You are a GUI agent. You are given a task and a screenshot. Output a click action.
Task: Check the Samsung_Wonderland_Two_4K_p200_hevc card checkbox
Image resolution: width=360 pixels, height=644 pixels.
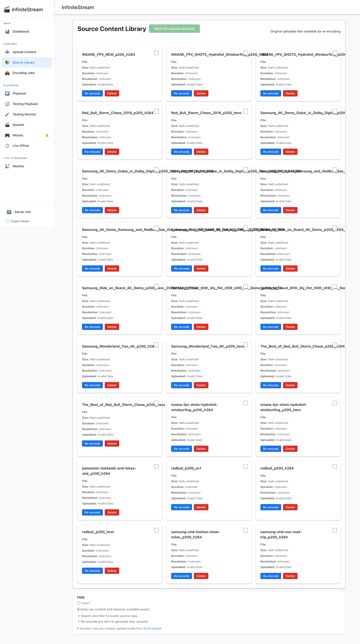pyautogui.click(x=246, y=345)
